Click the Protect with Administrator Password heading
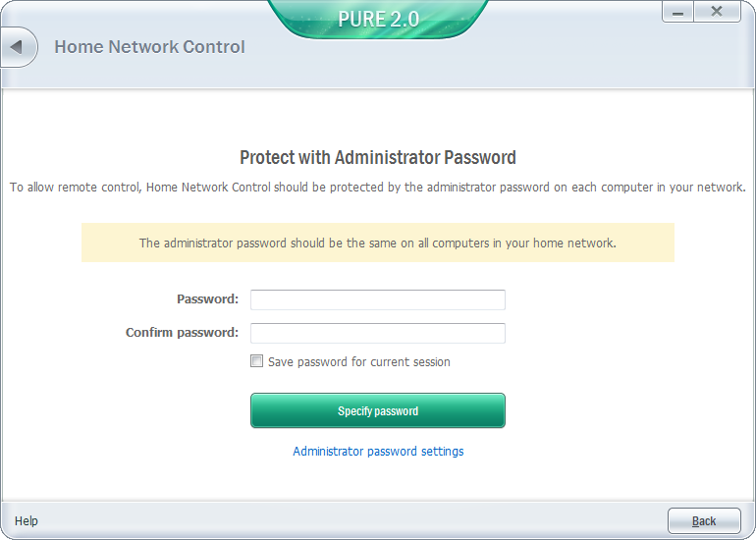The width and height of the screenshot is (756, 540). point(378,158)
